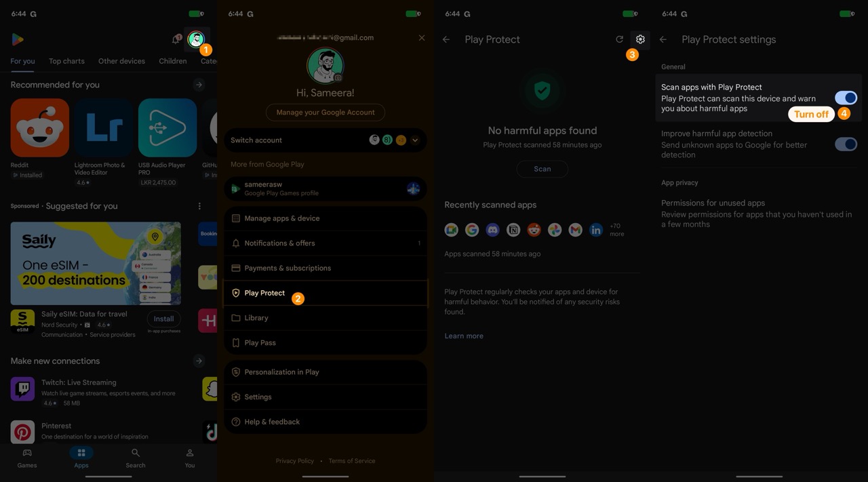The height and width of the screenshot is (482, 868).
Task: Open the Games bottom navigation tab
Action: click(x=27, y=458)
